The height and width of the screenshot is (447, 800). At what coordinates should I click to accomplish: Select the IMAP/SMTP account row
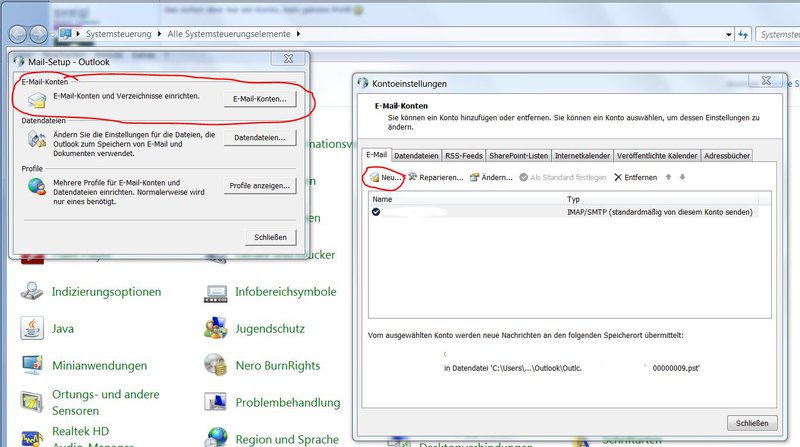[x=564, y=212]
